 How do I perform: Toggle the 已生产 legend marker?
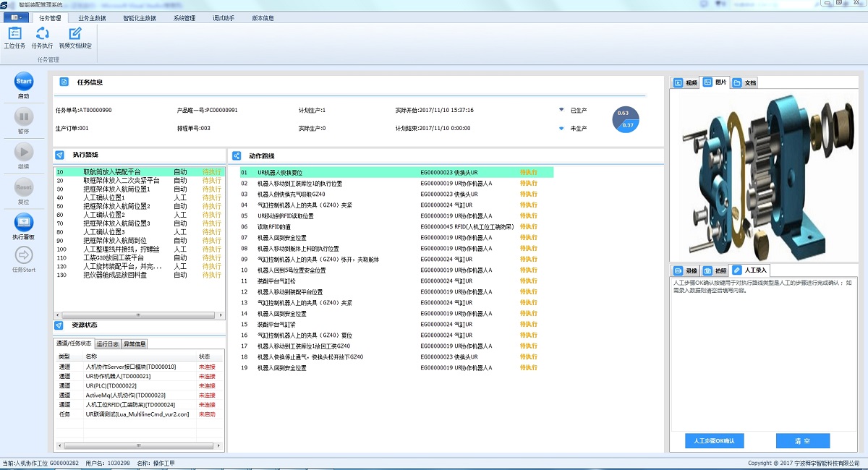tap(561, 110)
